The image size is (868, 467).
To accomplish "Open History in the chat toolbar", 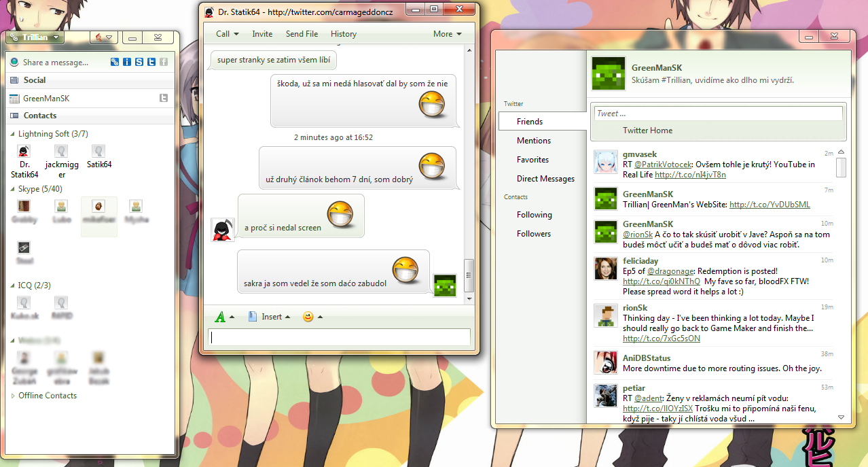I will click(344, 34).
